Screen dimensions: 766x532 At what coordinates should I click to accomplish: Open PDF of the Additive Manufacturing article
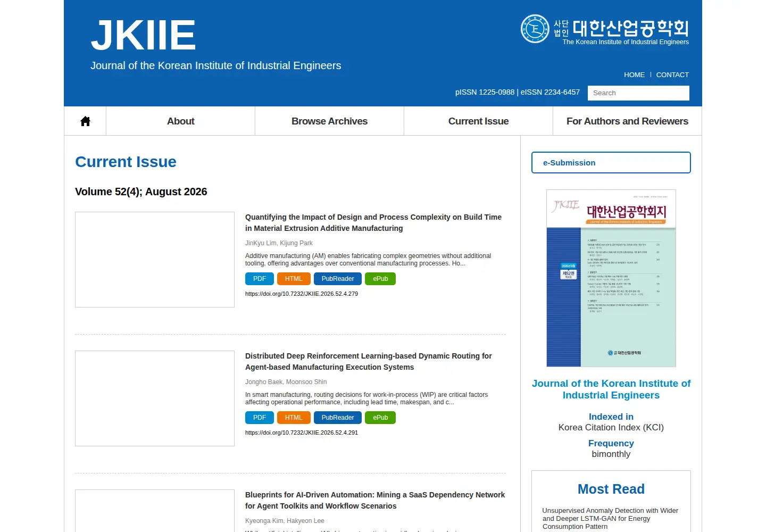point(260,279)
